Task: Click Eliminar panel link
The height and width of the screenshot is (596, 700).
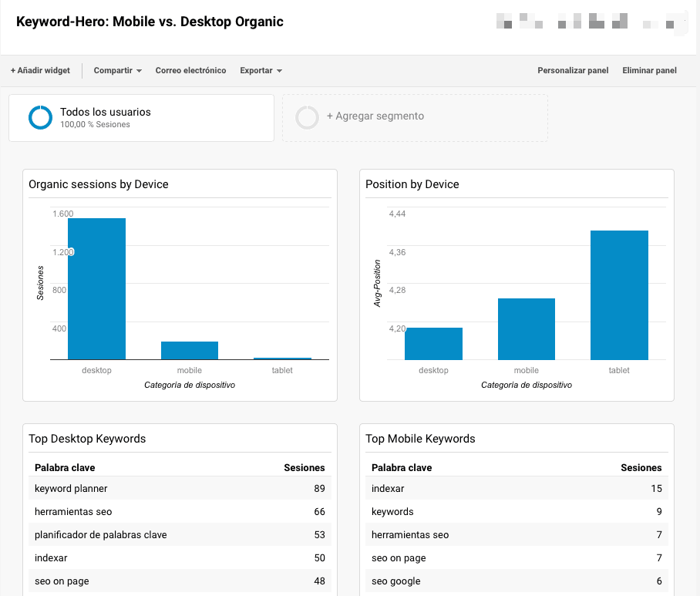Action: click(649, 70)
